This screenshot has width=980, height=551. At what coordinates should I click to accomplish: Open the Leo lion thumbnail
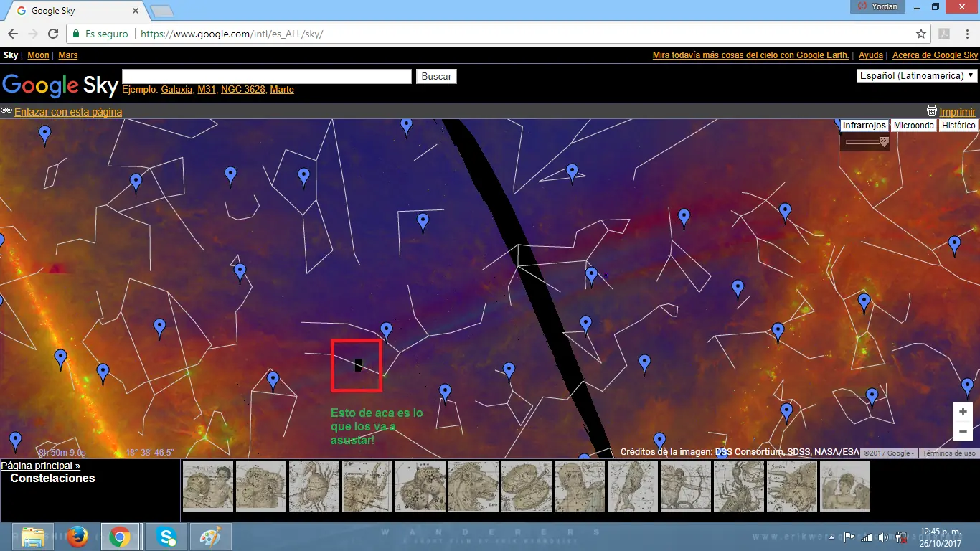(473, 486)
